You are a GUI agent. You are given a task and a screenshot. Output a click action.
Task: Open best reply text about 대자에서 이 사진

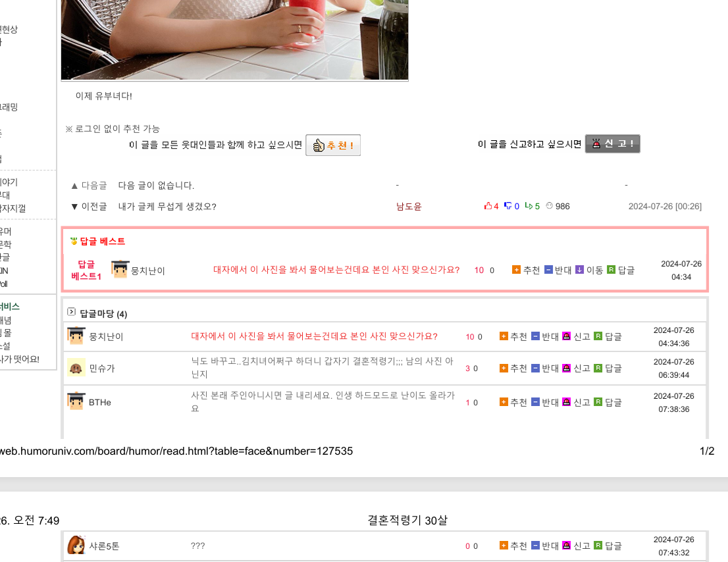tap(336, 270)
